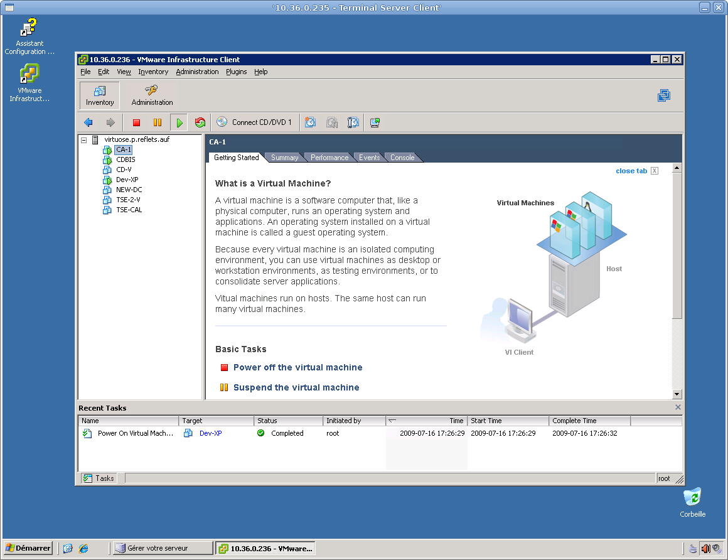
Task: Close the Recent Tasks panel
Action: [x=678, y=407]
